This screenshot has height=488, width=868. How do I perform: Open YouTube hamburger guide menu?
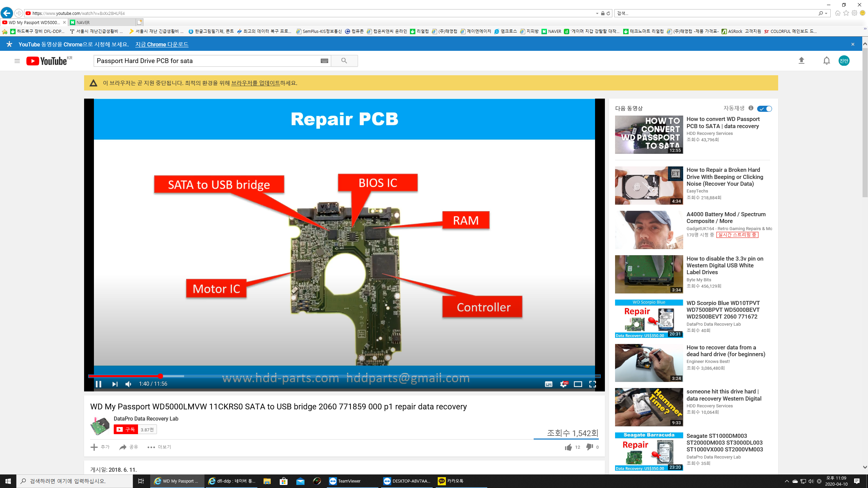(17, 61)
